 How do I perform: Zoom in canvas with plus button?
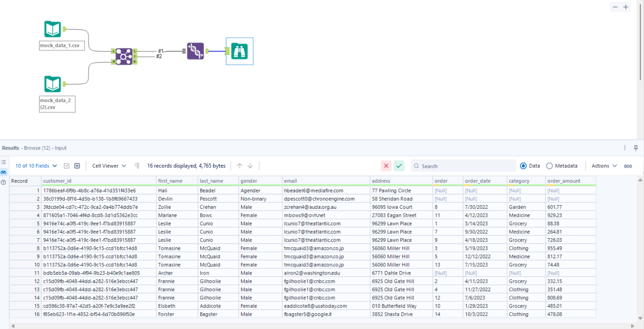(626, 7)
